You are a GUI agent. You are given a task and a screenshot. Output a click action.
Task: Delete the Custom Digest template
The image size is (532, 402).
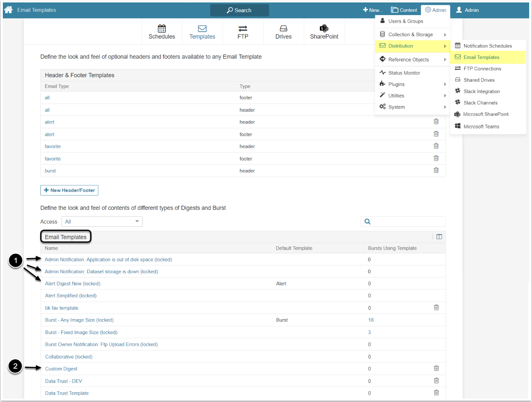coord(436,368)
